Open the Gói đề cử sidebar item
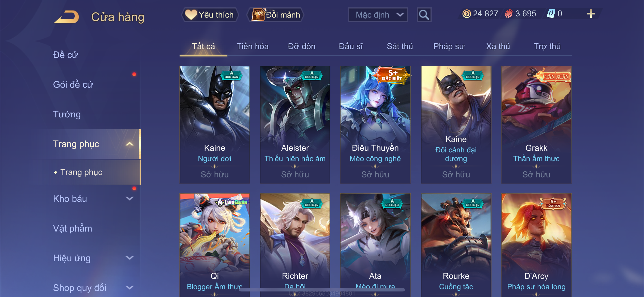This screenshot has width=644, height=297. coord(73,84)
